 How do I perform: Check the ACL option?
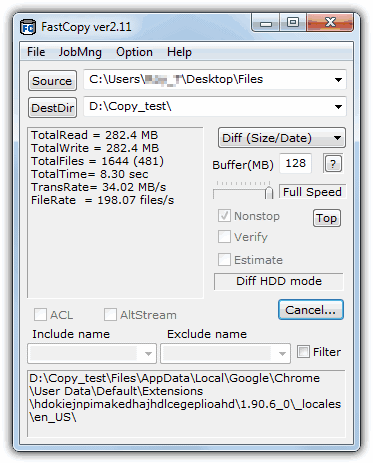point(40,314)
